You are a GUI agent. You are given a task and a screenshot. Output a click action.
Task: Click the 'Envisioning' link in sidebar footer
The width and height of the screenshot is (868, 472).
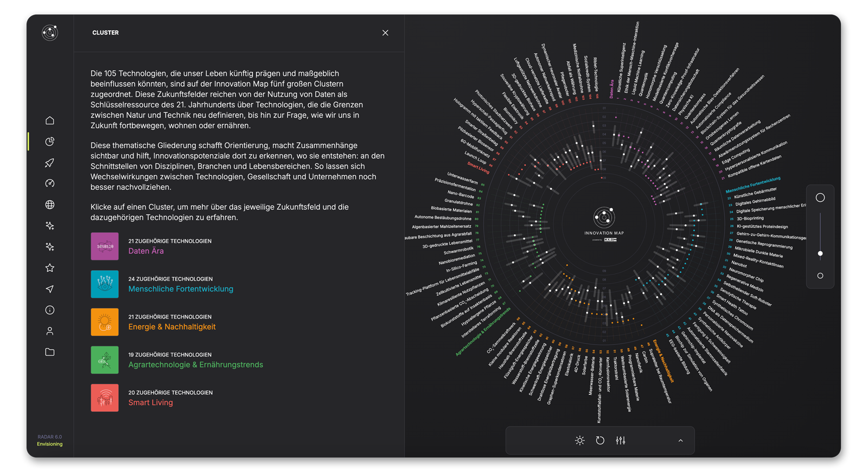[x=50, y=444]
